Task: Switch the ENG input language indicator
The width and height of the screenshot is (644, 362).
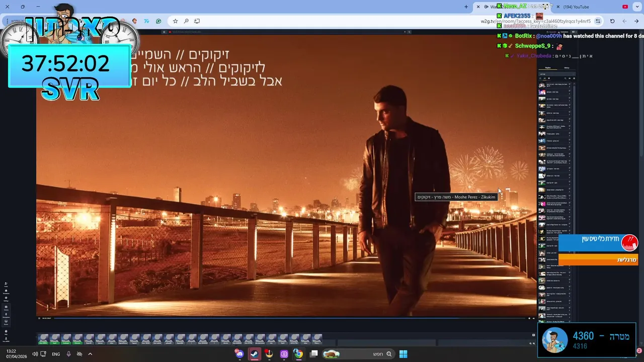Action: click(56, 354)
